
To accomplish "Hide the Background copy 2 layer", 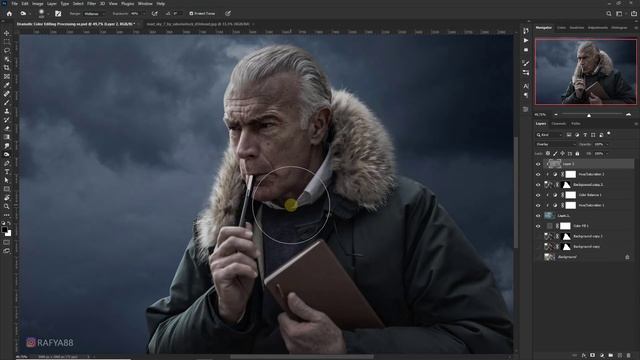I will pos(538,185).
